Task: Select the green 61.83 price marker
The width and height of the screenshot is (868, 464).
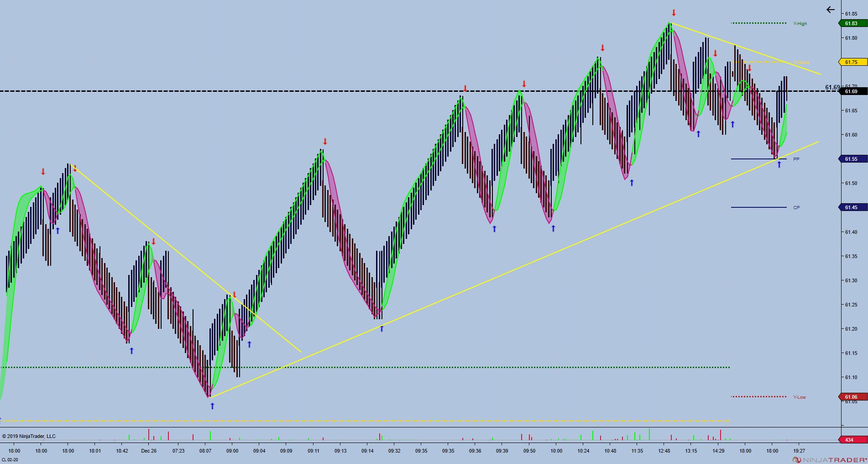Action: (853, 23)
